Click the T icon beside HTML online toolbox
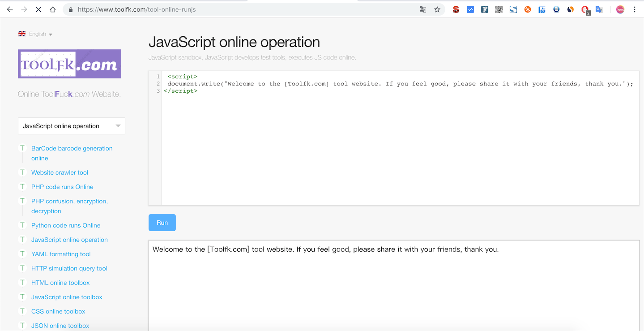The height and width of the screenshot is (331, 644). 22,282
